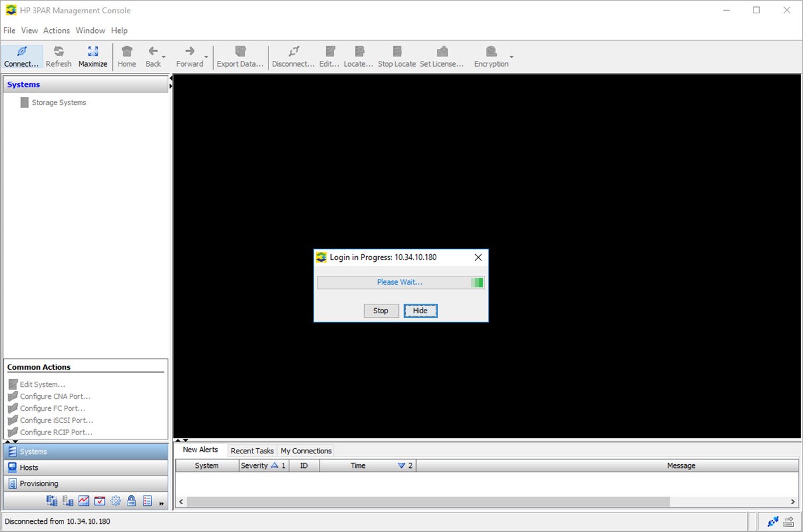Open the Window menu
803x532 pixels.
pyautogui.click(x=90, y=30)
